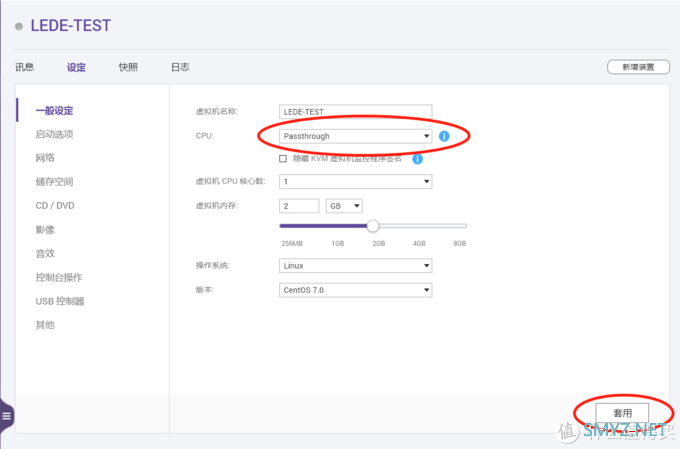680x449 pixels.
Task: Select USB 控制器 in the sidebar
Action: tap(60, 301)
